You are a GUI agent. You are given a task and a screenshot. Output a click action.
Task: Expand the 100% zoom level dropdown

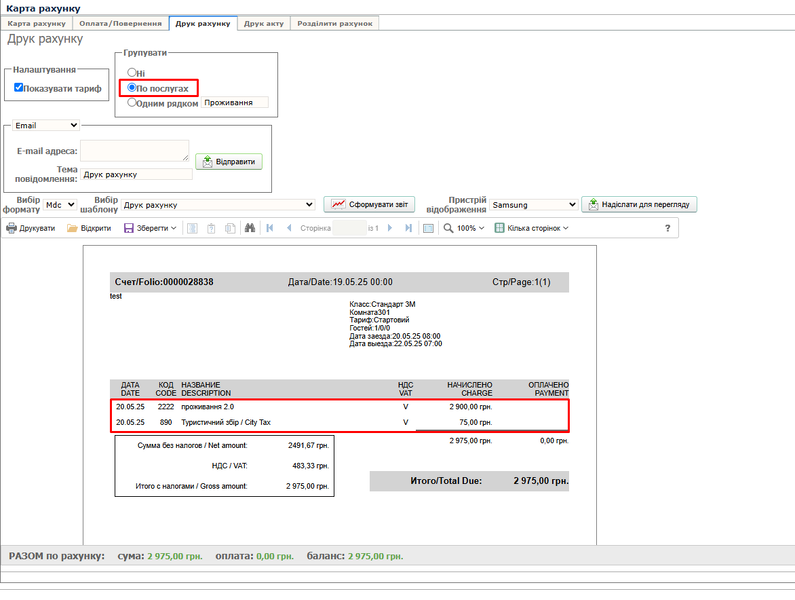click(x=467, y=228)
